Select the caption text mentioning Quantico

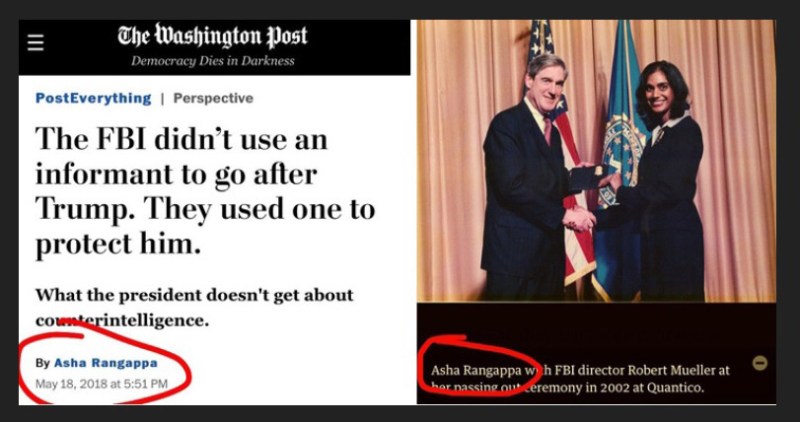pos(580,379)
